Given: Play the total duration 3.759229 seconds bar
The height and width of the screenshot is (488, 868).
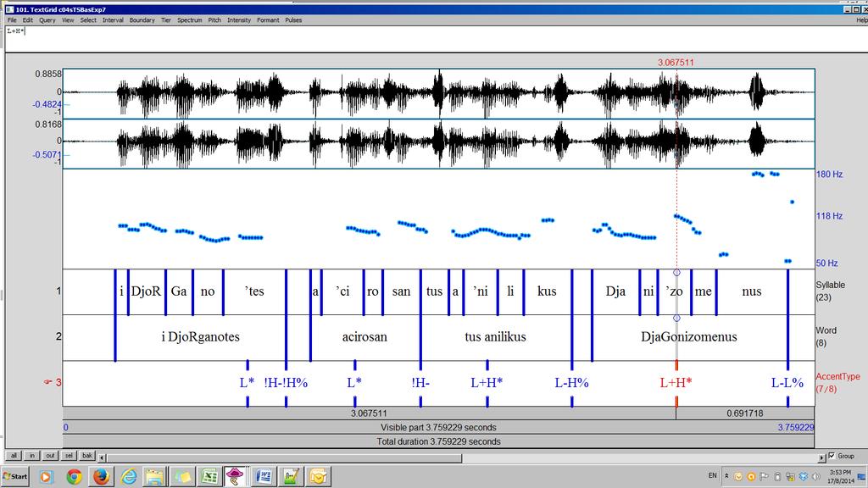Looking at the screenshot, I should pyautogui.click(x=438, y=441).
